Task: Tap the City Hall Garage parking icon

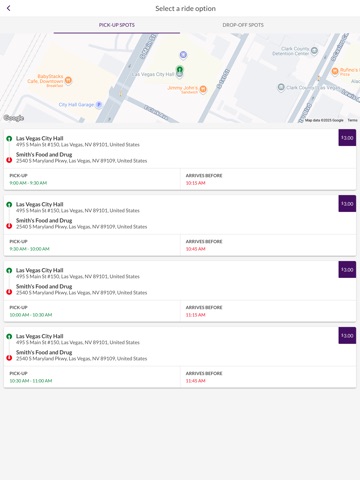Action: tap(99, 104)
